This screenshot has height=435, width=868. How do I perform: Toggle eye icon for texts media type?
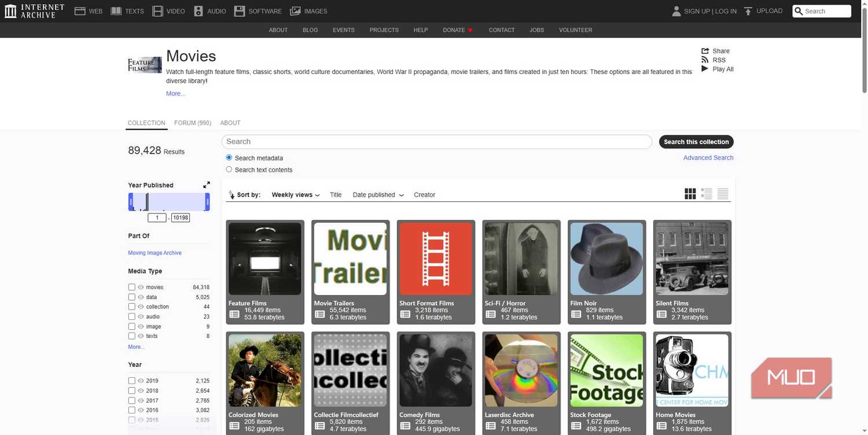(141, 336)
